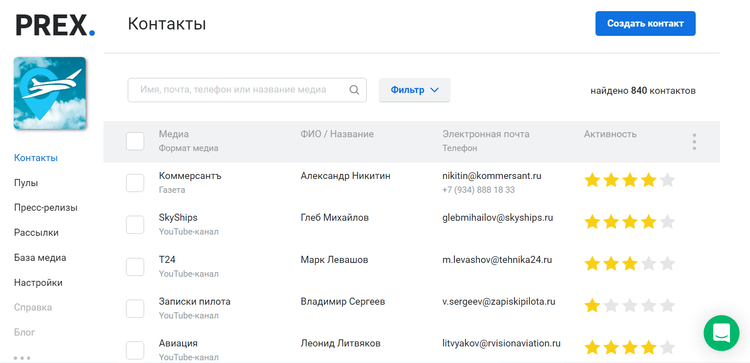
Task: Open the green chat support widget
Action: [x=722, y=333]
